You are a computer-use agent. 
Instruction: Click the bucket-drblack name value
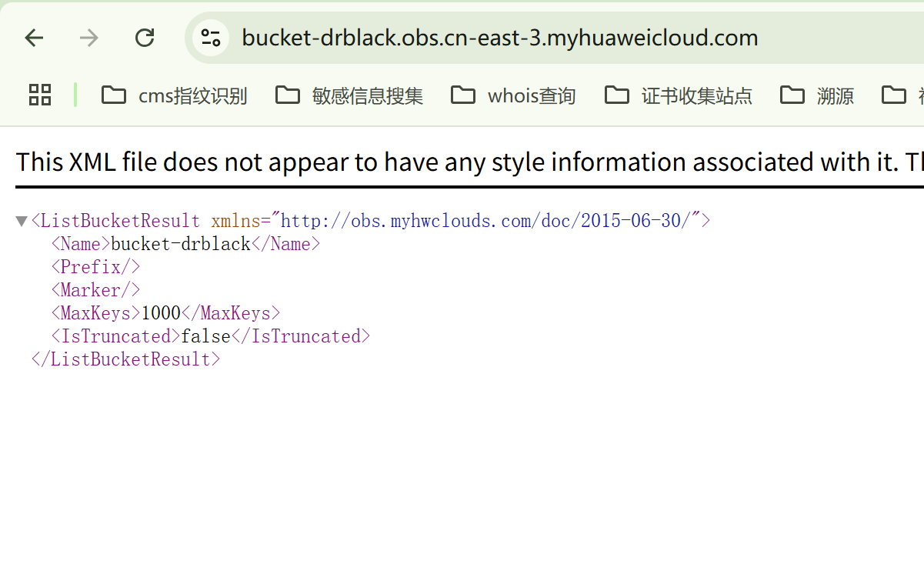click(181, 244)
